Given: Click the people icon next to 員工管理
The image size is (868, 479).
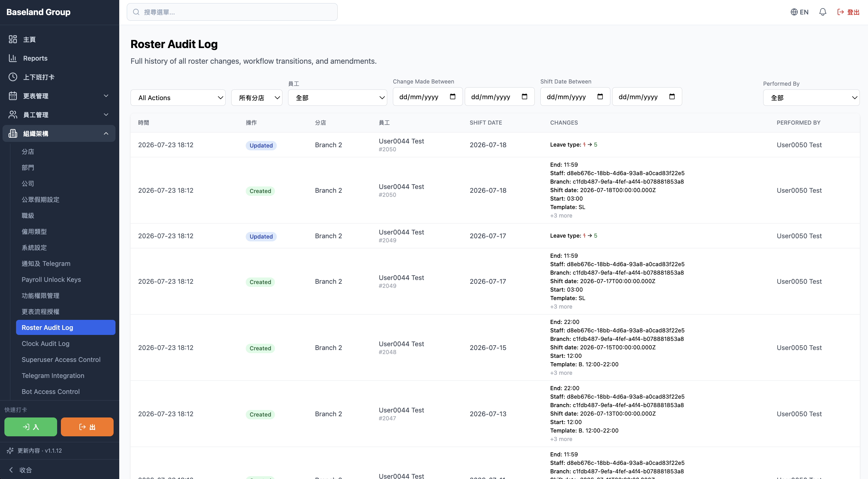Looking at the screenshot, I should [13, 115].
